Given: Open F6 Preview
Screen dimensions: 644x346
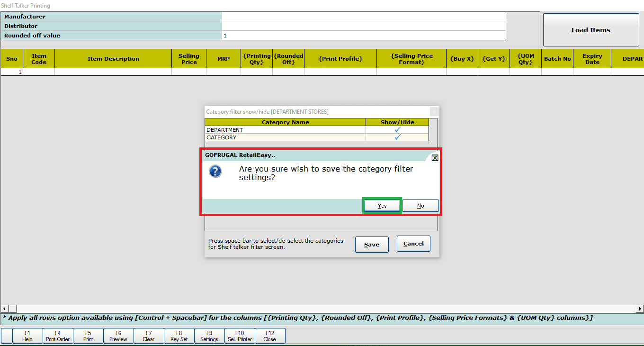Looking at the screenshot, I should [x=118, y=336].
